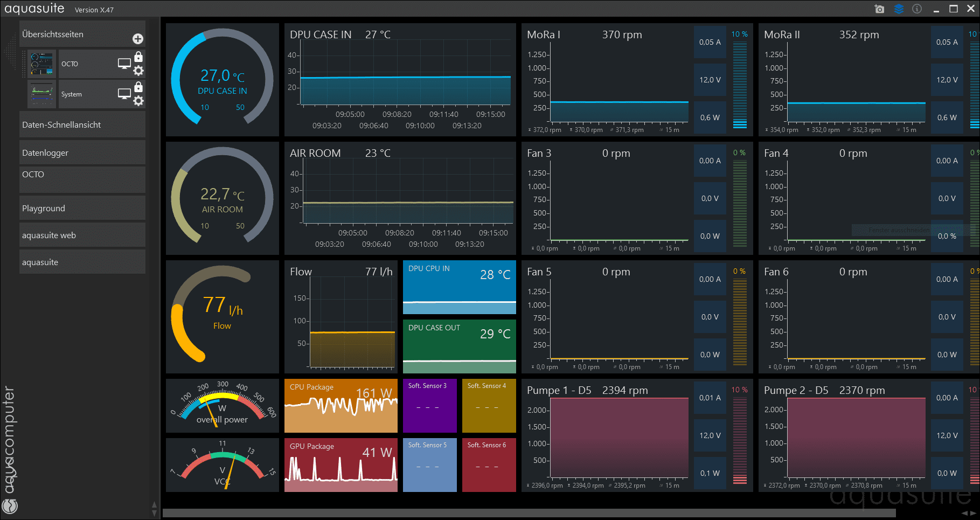
Task: Select the GPU Package 41 W tile
Action: (341, 465)
